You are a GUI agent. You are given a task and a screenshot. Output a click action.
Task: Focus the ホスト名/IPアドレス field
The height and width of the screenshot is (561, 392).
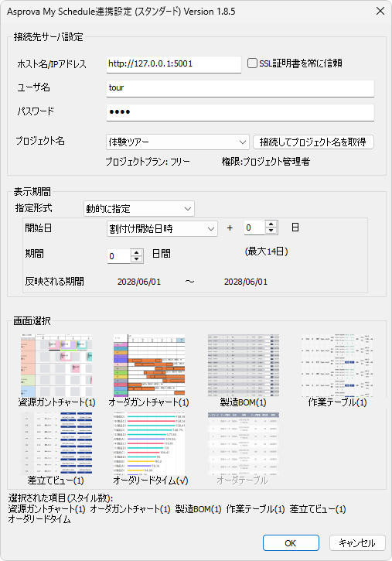[x=174, y=64]
